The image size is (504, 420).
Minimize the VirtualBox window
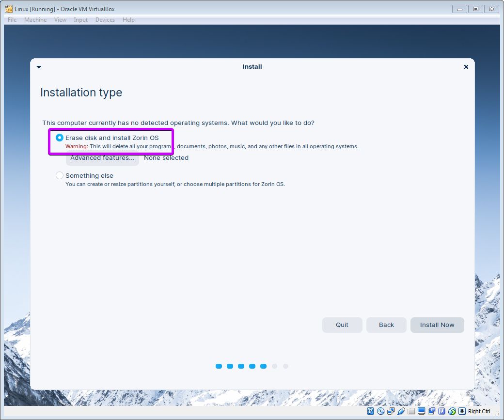[x=459, y=9]
